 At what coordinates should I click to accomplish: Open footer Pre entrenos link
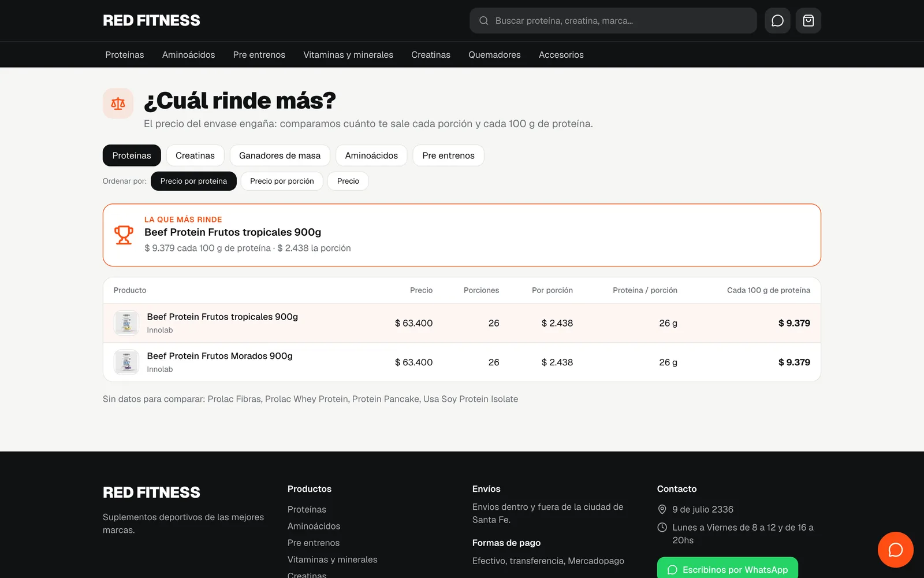314,543
